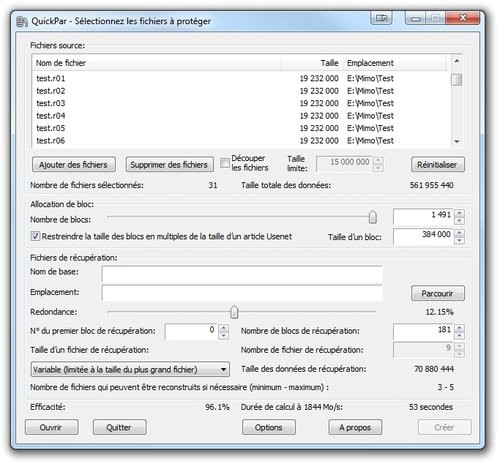Click the 53 secondes duration value

tap(431, 407)
